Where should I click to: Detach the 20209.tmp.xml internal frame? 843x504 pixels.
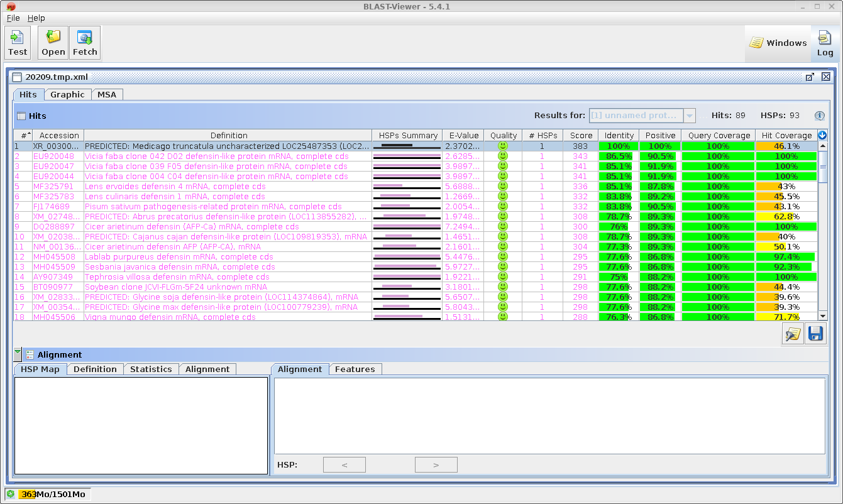[810, 77]
